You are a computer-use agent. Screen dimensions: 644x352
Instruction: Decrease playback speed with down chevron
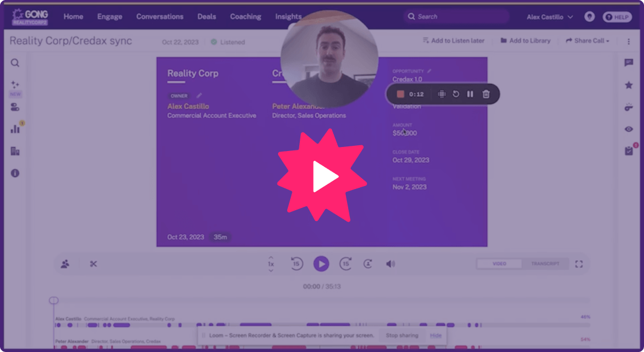[271, 270]
